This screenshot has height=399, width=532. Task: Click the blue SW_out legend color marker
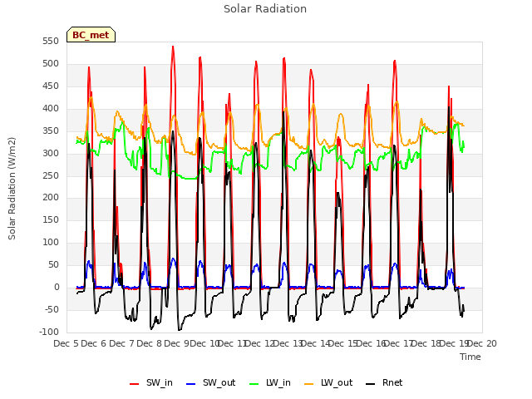coord(191,384)
